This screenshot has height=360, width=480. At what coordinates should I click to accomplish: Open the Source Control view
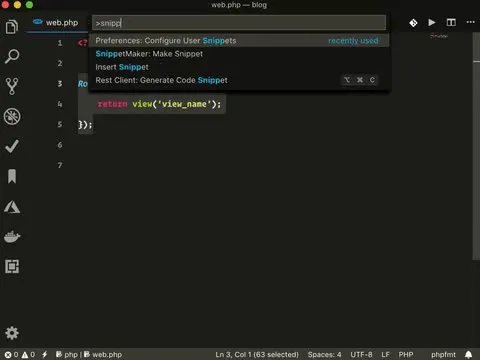point(12,86)
